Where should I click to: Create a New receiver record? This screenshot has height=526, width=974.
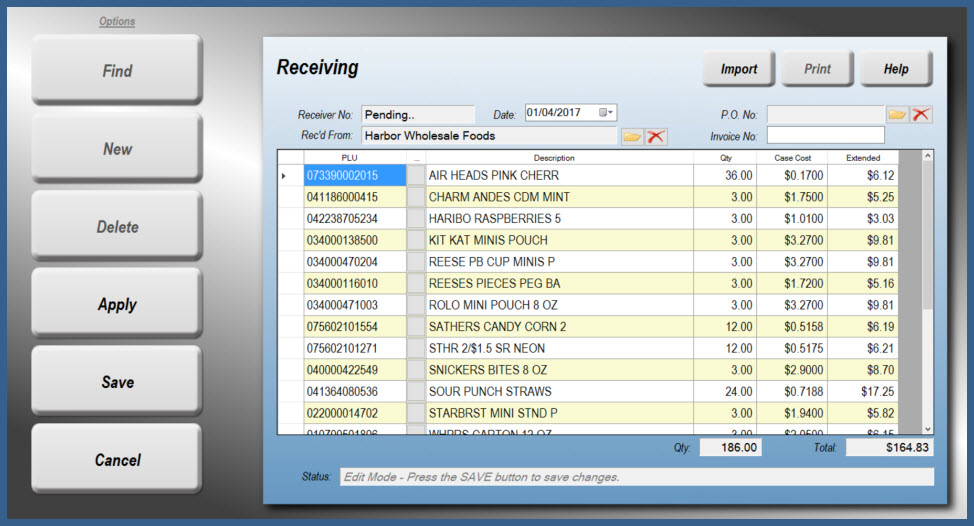pos(117,148)
